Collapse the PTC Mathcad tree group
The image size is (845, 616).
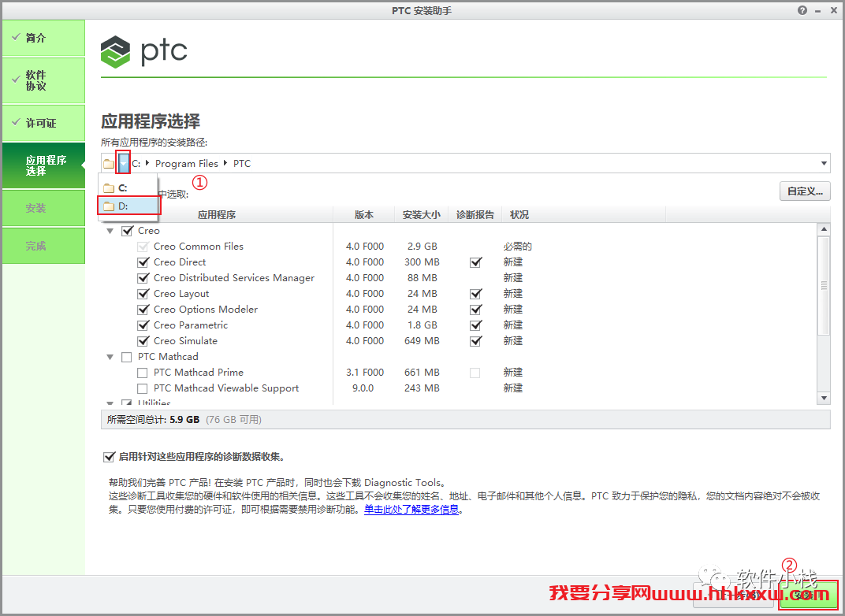[110, 357]
